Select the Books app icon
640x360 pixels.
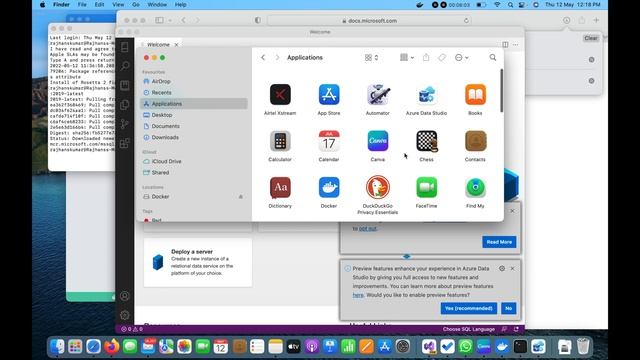click(x=475, y=95)
